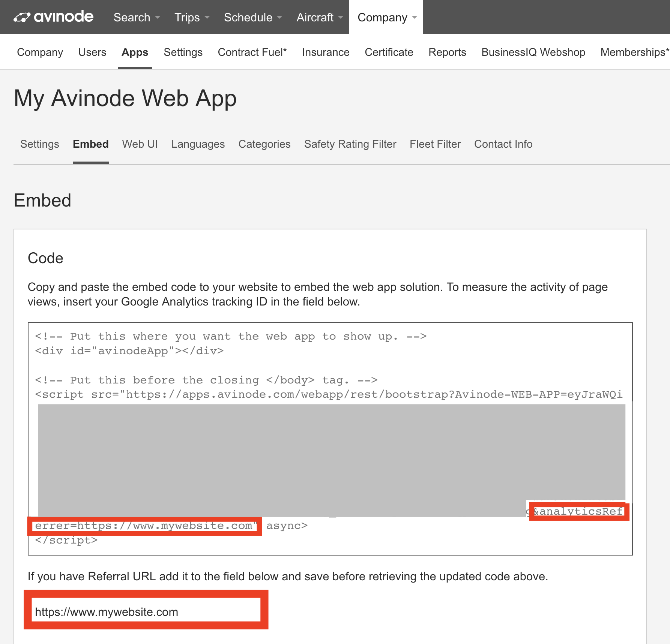This screenshot has height=644, width=670.
Task: Open the Fleet Filter tab
Action: [x=435, y=144]
